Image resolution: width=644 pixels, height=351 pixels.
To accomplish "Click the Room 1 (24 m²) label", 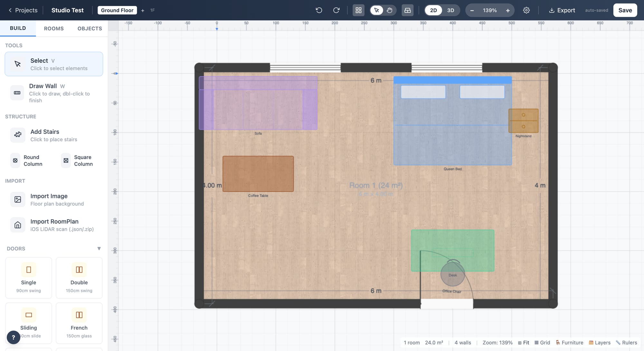I will pyautogui.click(x=376, y=185).
